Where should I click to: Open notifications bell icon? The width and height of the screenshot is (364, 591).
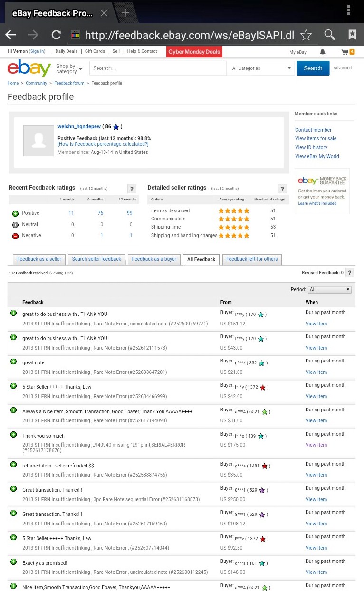(x=323, y=52)
